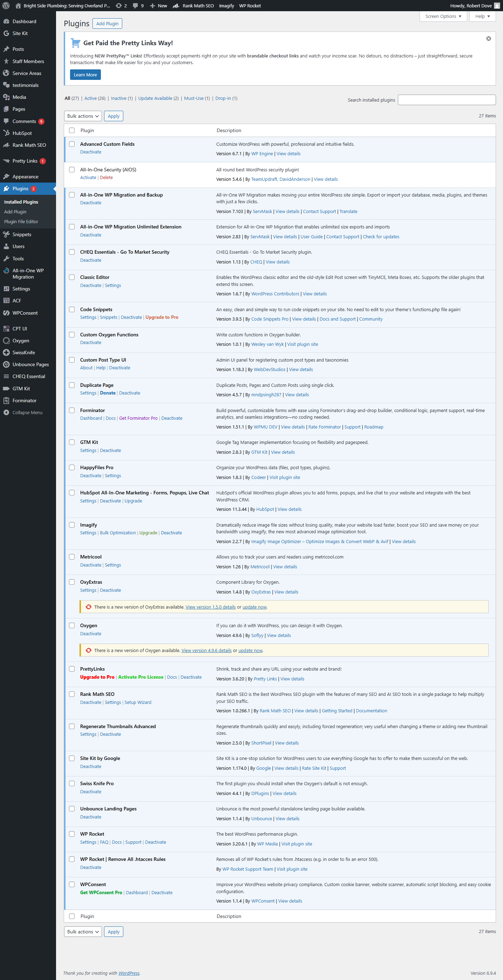Open Staff Members sidebar icon
This screenshot has width=503, height=980.
tap(6, 61)
